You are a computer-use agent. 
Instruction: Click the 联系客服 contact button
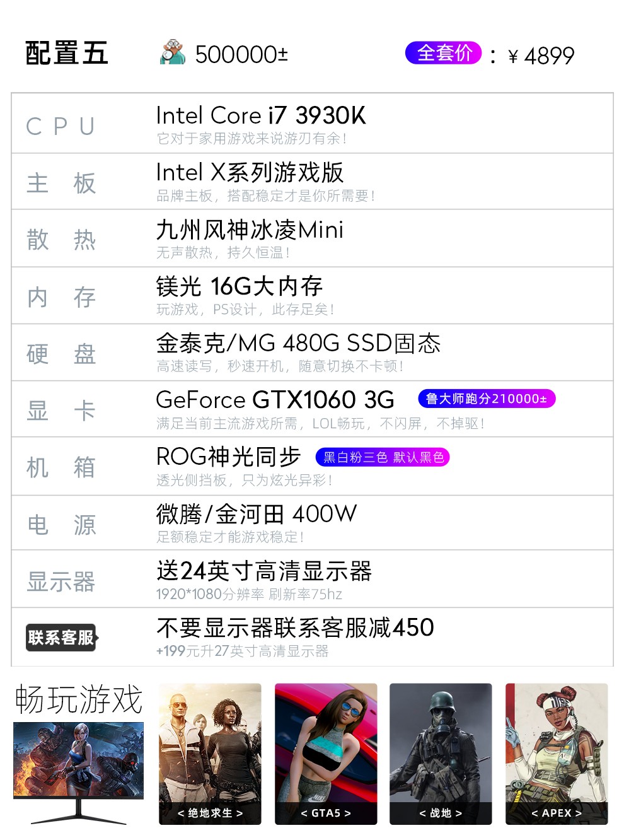[62, 638]
